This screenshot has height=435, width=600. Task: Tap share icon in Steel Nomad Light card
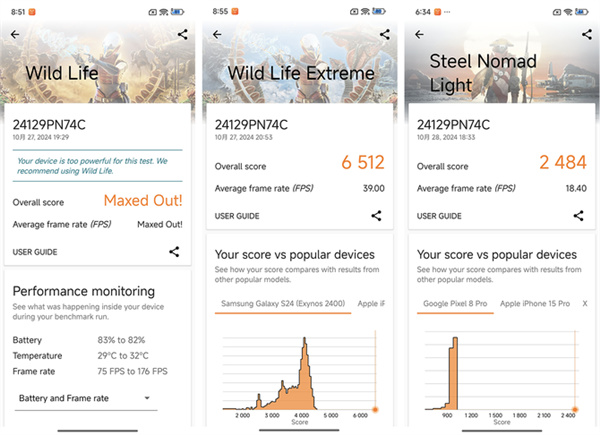point(578,215)
